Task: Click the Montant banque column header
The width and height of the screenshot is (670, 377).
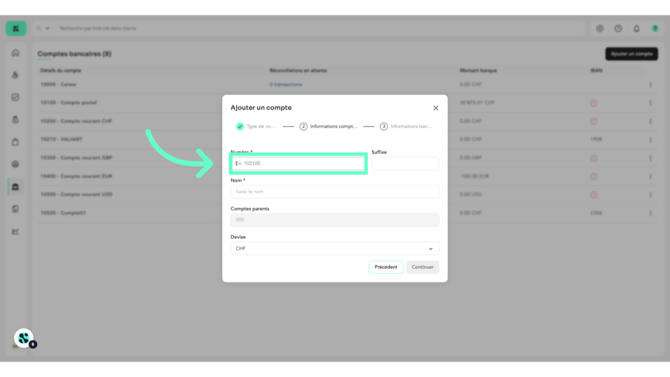Action: [478, 71]
